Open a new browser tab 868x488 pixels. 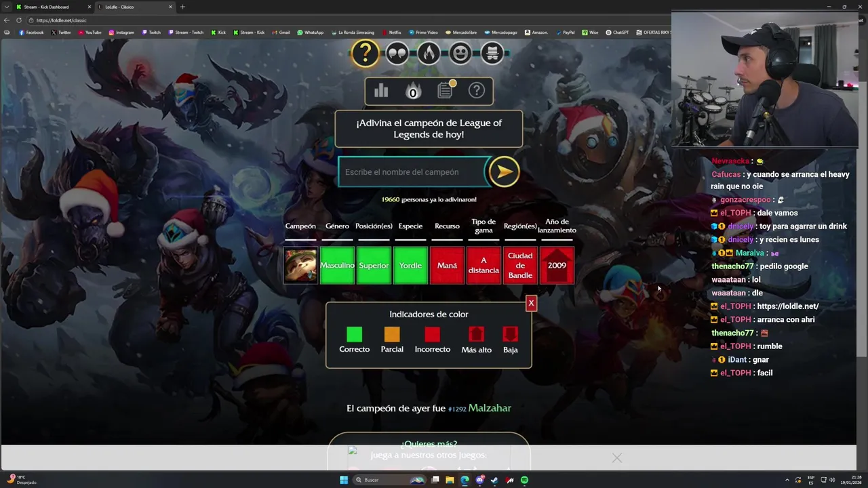coord(182,7)
